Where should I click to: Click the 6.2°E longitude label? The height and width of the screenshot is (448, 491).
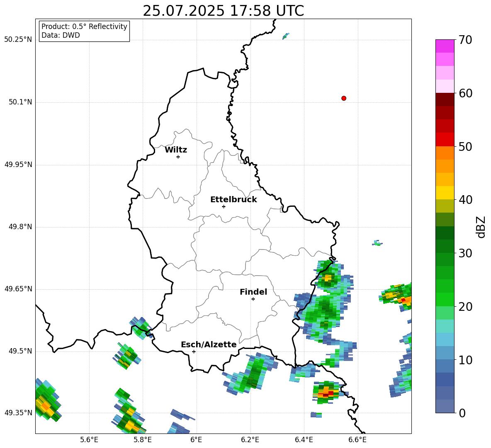(x=250, y=440)
